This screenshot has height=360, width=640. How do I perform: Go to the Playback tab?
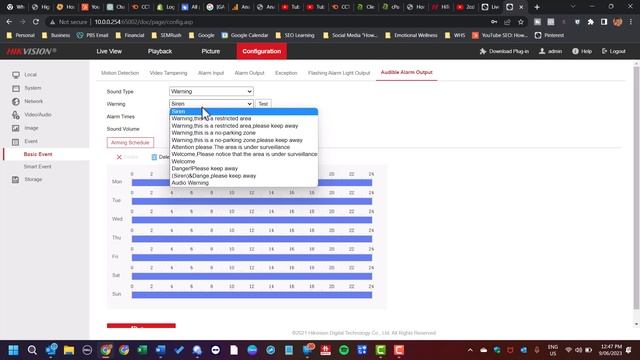160,51
